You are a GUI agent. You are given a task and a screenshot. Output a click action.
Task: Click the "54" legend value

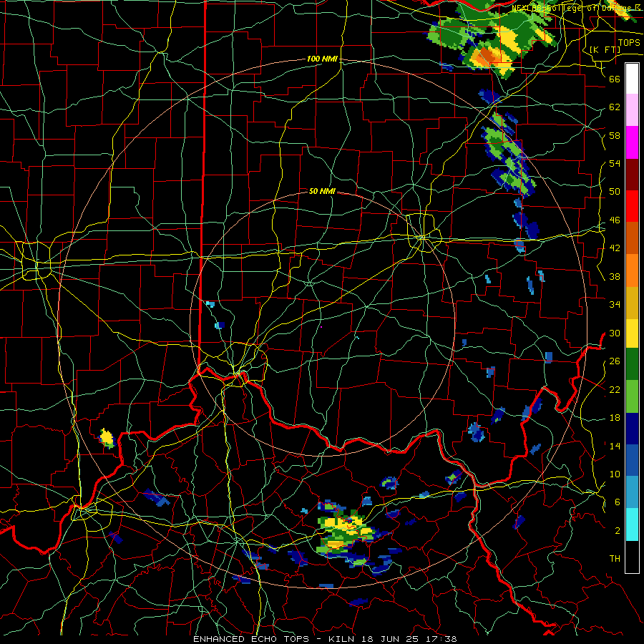click(615, 163)
